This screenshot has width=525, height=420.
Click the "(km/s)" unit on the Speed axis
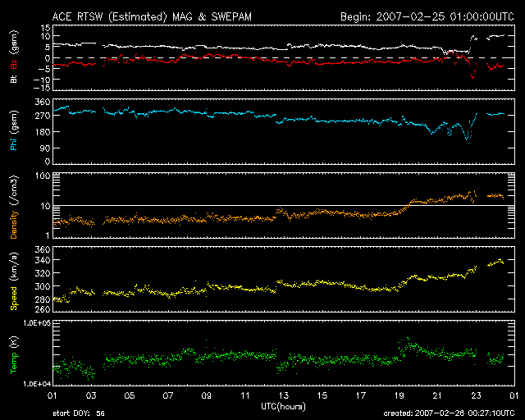[15, 267]
